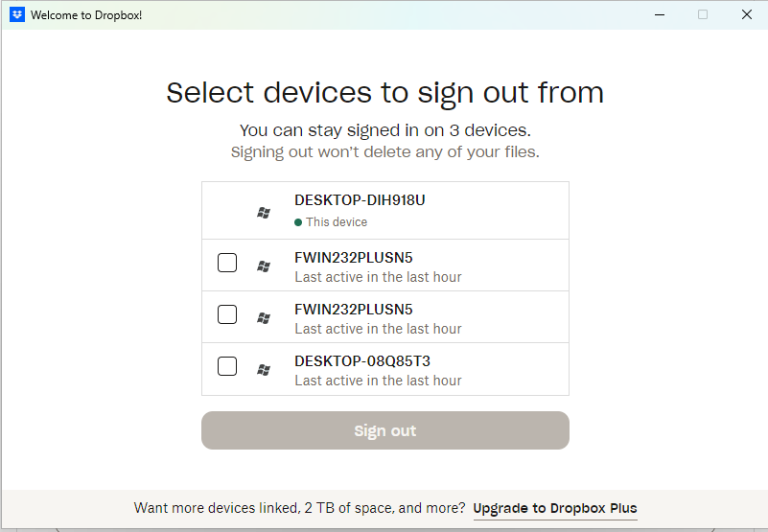Check the box for the second FWIN232PLUSN5
This screenshot has width=768, height=532.
(227, 314)
